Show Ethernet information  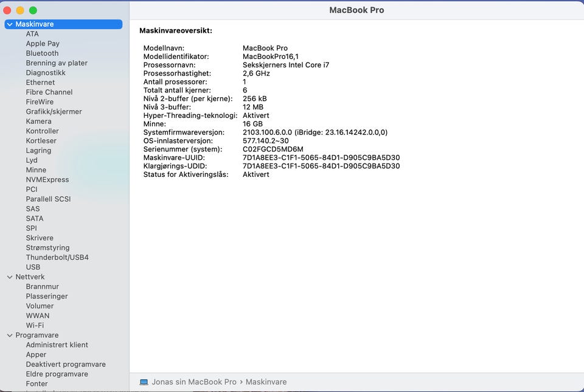40,82
